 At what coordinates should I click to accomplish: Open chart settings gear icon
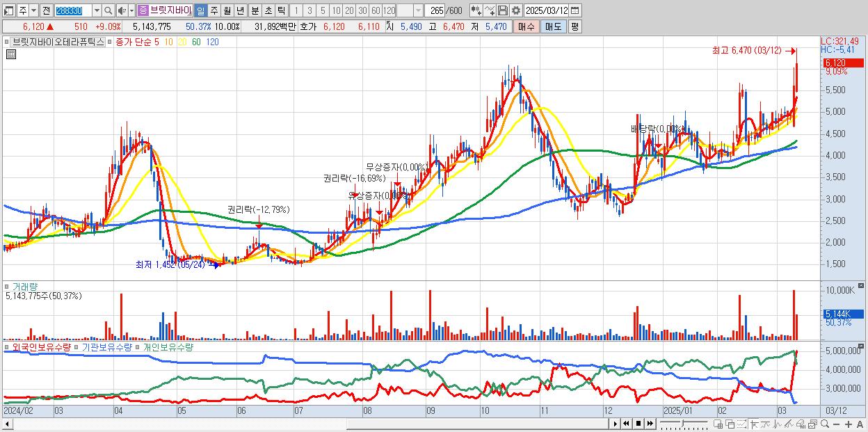[x=515, y=11]
